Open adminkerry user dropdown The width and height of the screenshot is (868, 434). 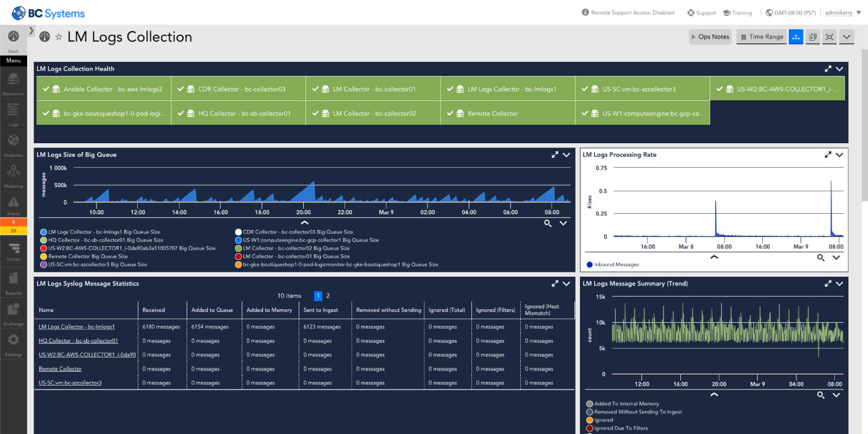[843, 12]
